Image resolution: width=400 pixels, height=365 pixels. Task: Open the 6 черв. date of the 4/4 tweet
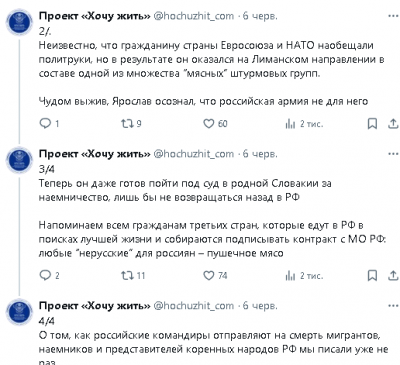[260, 306]
